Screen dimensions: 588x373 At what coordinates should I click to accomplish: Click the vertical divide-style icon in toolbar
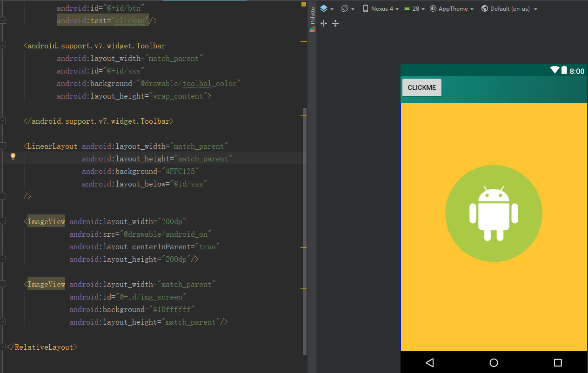pos(335,23)
